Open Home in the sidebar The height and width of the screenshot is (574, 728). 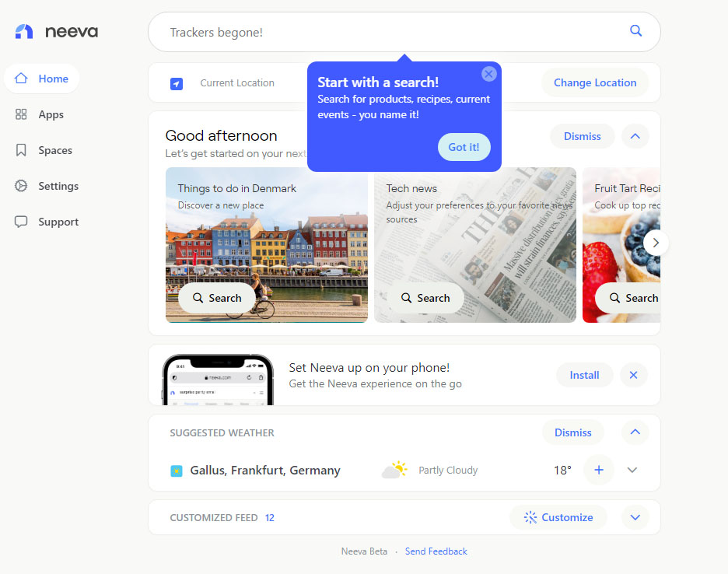tap(42, 79)
